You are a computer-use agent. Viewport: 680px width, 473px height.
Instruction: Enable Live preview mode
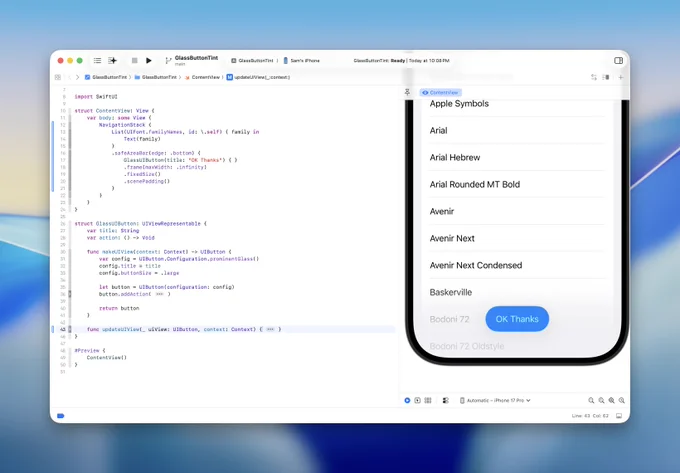(407, 400)
